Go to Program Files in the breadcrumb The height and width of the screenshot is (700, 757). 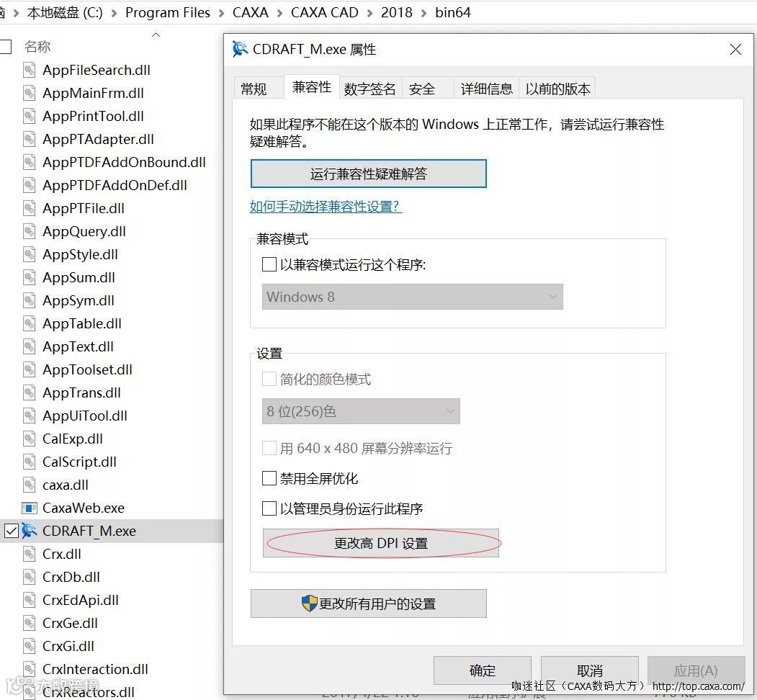(x=168, y=12)
